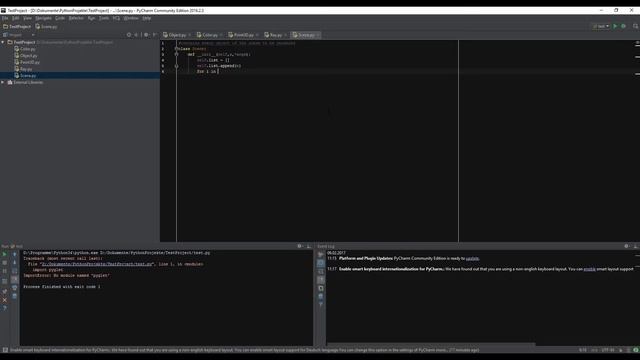Screen dimensions: 640x360
Task: Click the lock read-only status icon
Action: tap(620, 350)
